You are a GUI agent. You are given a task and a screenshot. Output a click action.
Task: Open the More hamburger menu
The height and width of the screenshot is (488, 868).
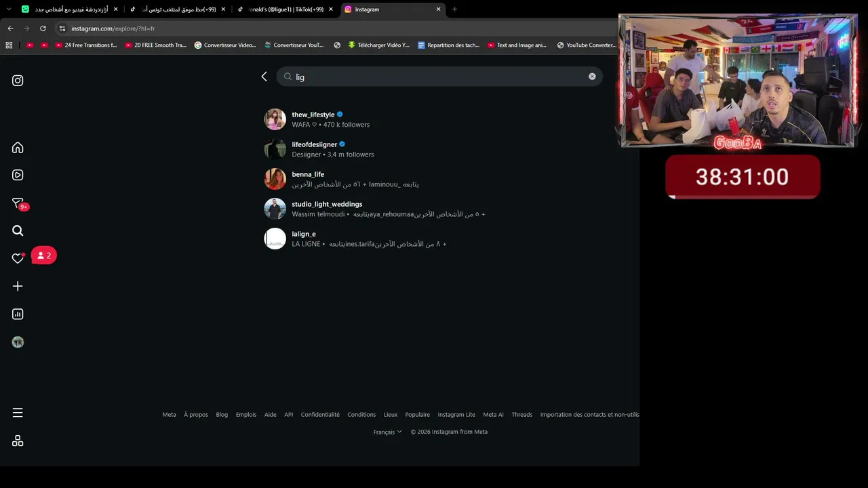pos(18,413)
